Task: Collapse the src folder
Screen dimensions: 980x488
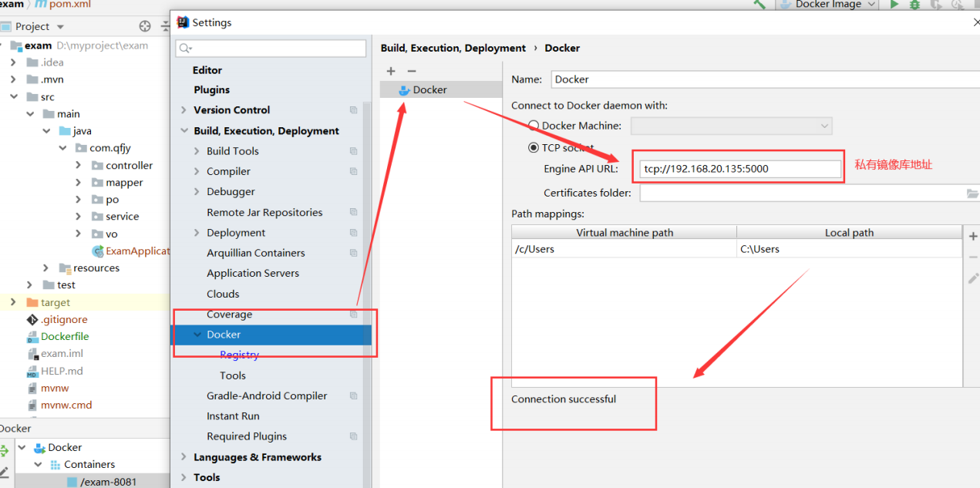Action: (x=13, y=97)
